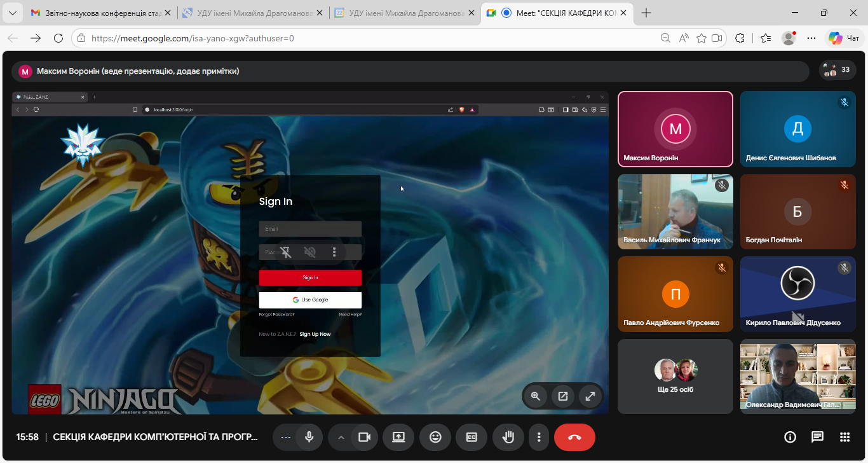
Task: Refresh the Meet page
Action: (58, 38)
